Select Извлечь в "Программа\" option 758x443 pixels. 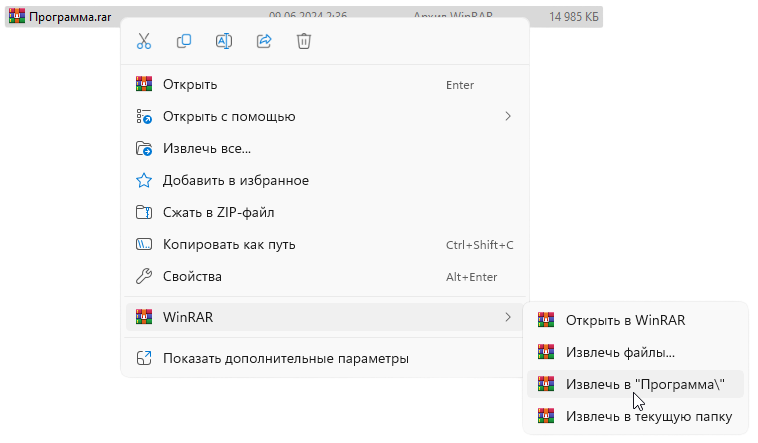[x=645, y=384]
